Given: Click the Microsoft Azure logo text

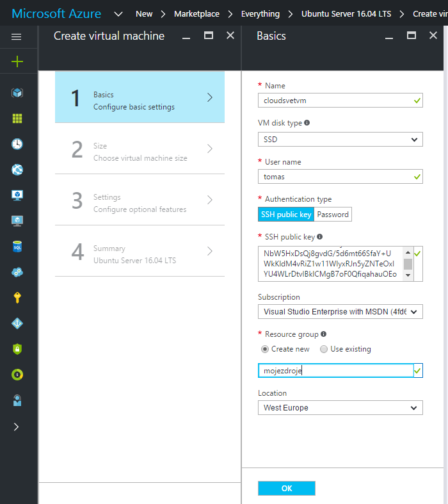Looking at the screenshot, I should point(56,13).
